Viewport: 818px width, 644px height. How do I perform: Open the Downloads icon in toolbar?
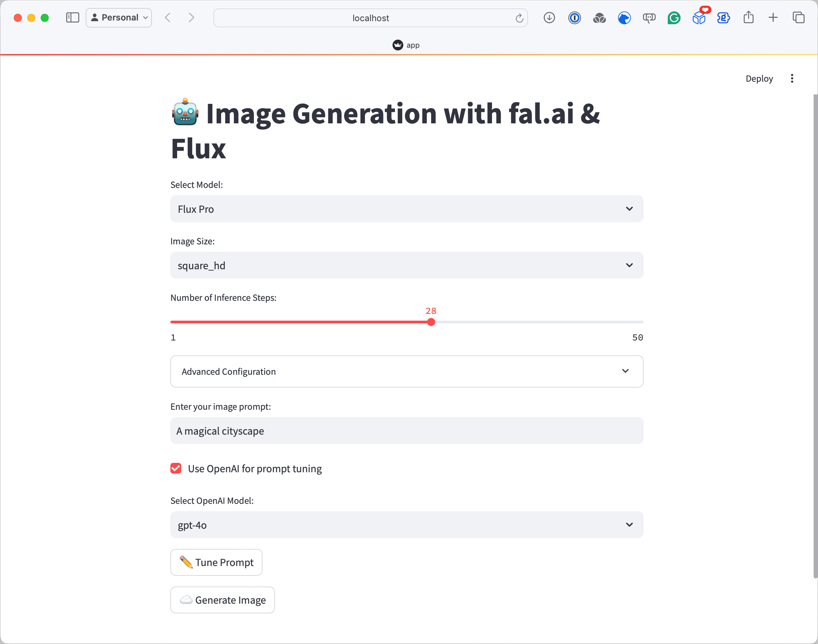pos(549,18)
